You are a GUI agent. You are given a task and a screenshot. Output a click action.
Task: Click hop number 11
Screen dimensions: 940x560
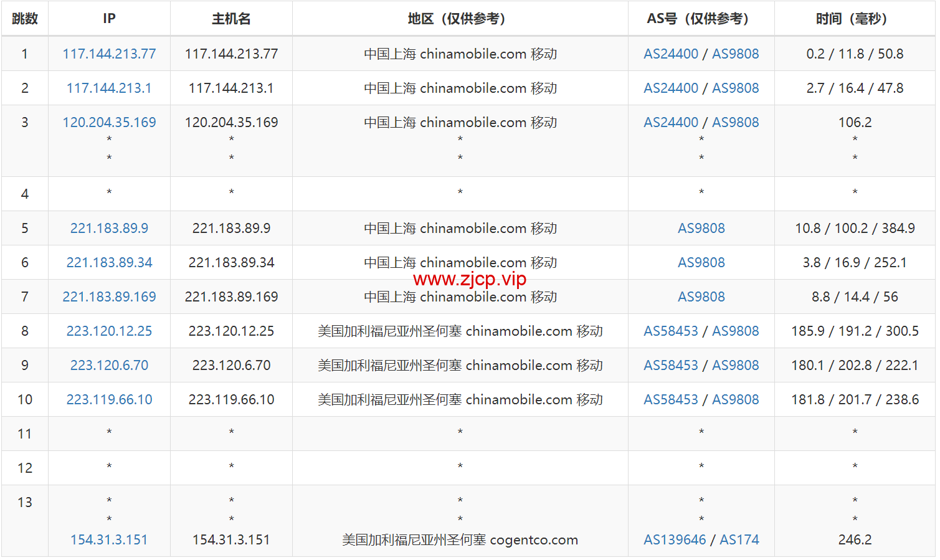pos(25,434)
